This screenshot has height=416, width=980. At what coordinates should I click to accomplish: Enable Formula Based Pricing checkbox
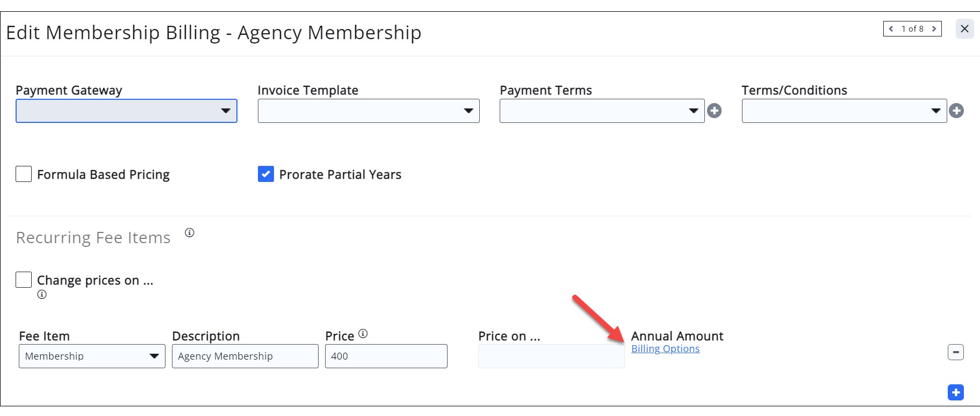click(24, 174)
